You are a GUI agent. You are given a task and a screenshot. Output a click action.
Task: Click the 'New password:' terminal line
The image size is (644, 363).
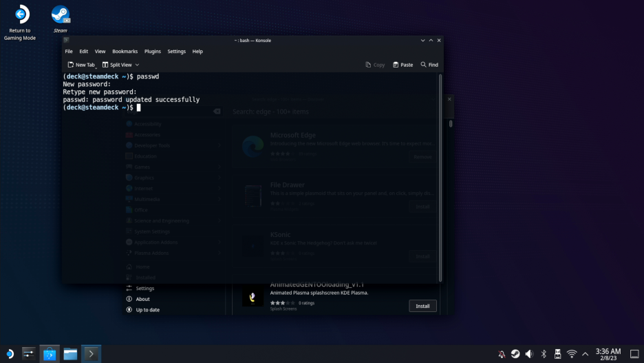[87, 84]
